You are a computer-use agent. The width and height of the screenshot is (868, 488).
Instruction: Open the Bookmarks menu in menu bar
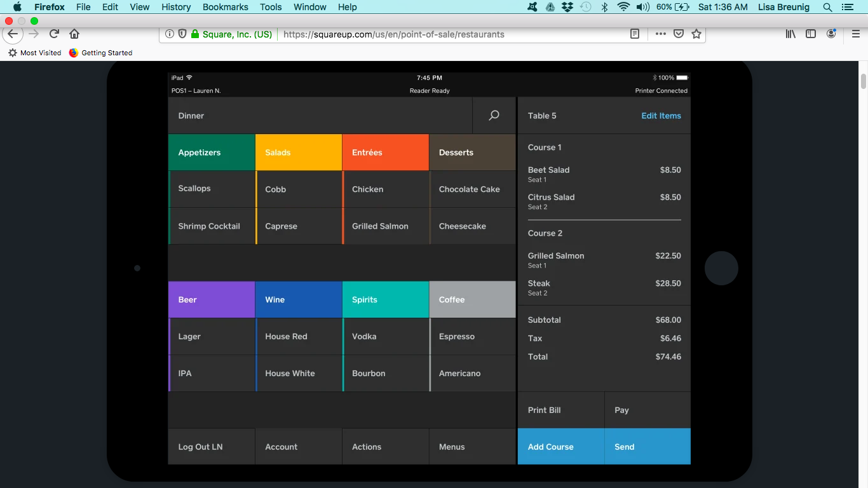point(226,7)
